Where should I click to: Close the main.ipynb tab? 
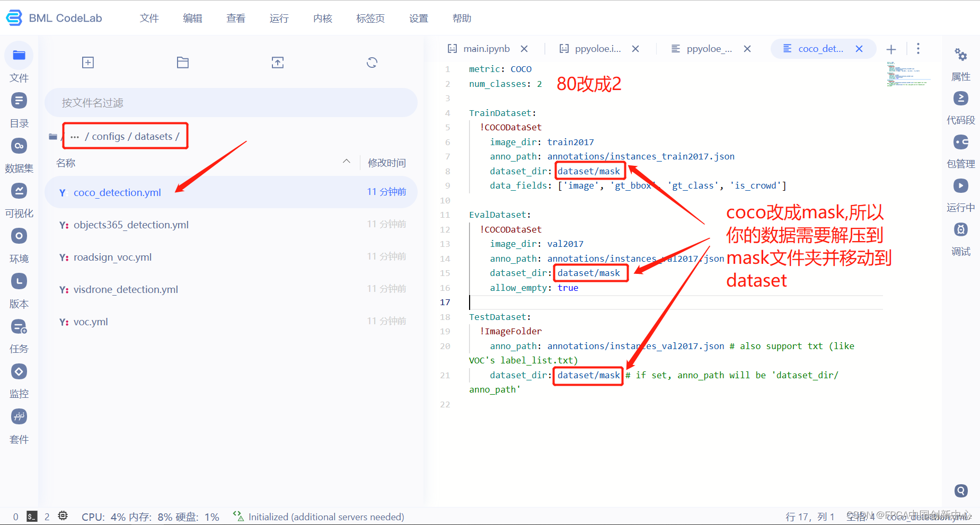tap(524, 49)
